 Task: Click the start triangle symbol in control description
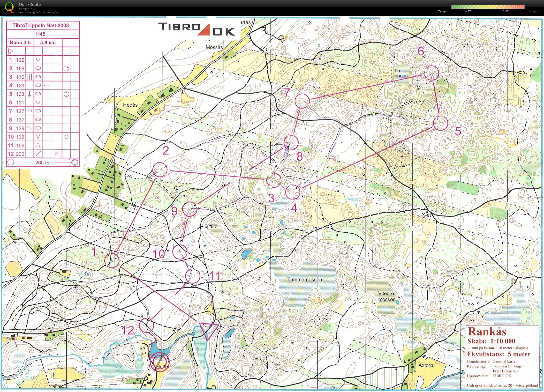point(11,51)
